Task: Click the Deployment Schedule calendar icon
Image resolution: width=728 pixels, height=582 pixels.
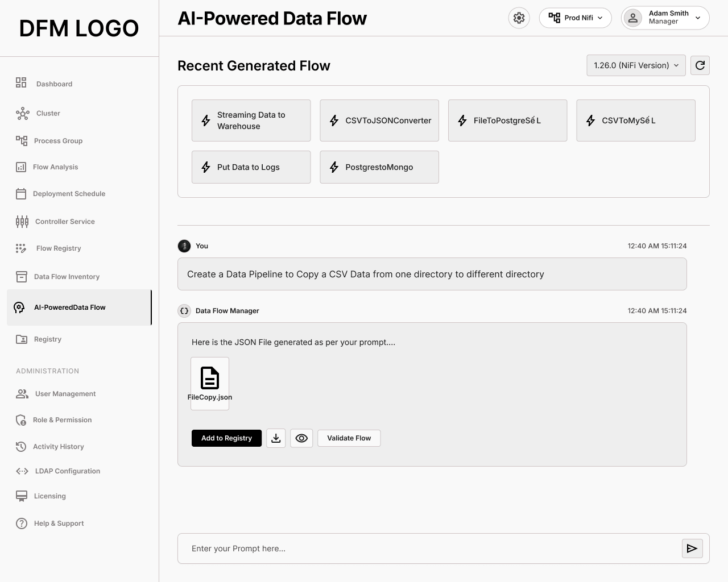Action: 21,193
